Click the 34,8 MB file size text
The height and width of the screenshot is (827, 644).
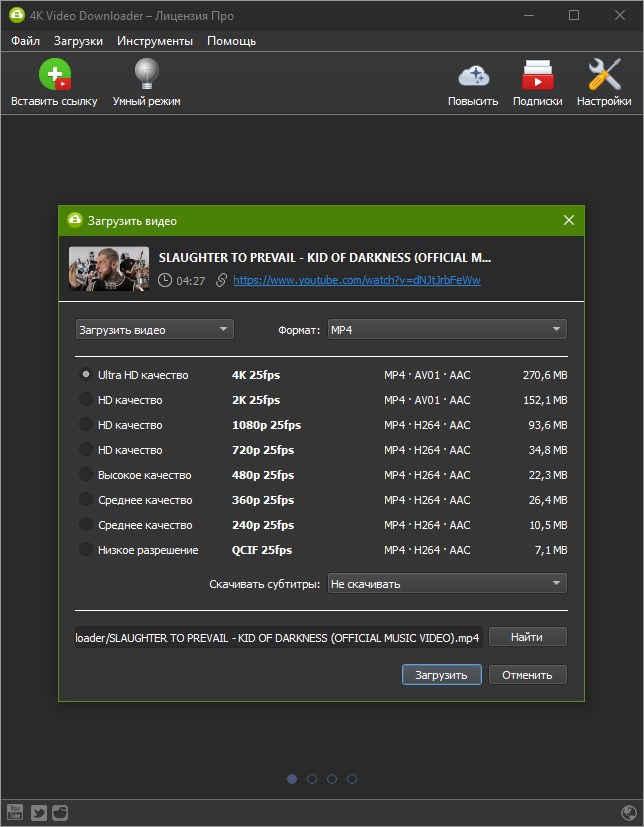coord(548,450)
